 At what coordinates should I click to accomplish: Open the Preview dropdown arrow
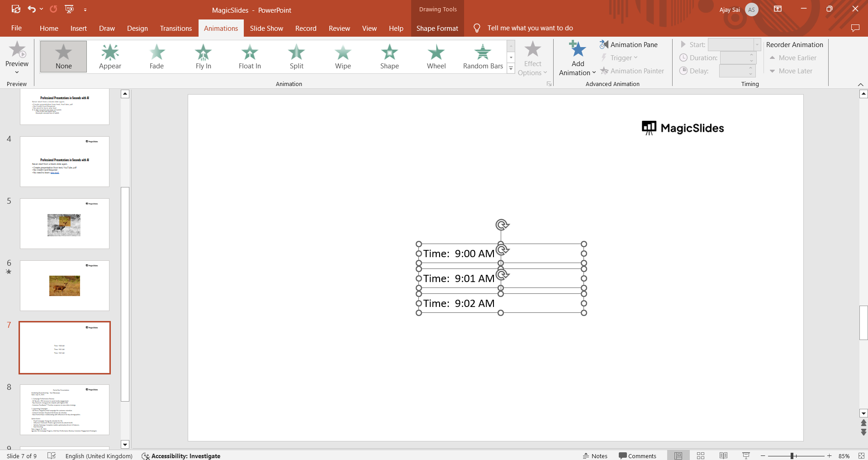point(17,72)
